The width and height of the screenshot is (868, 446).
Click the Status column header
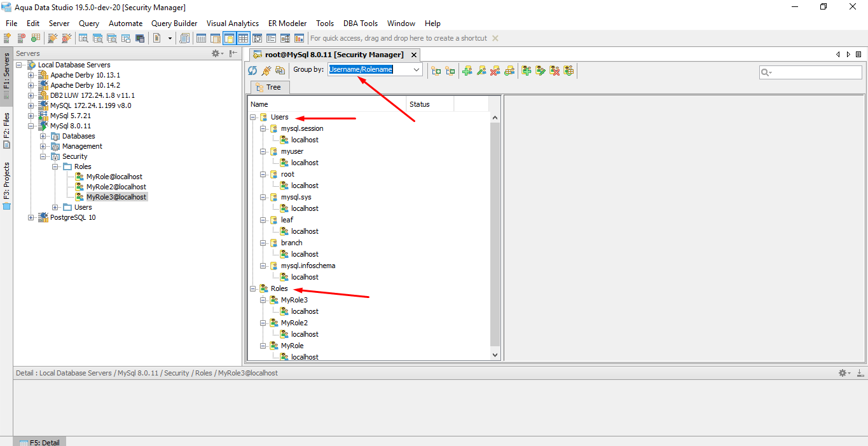click(x=430, y=104)
